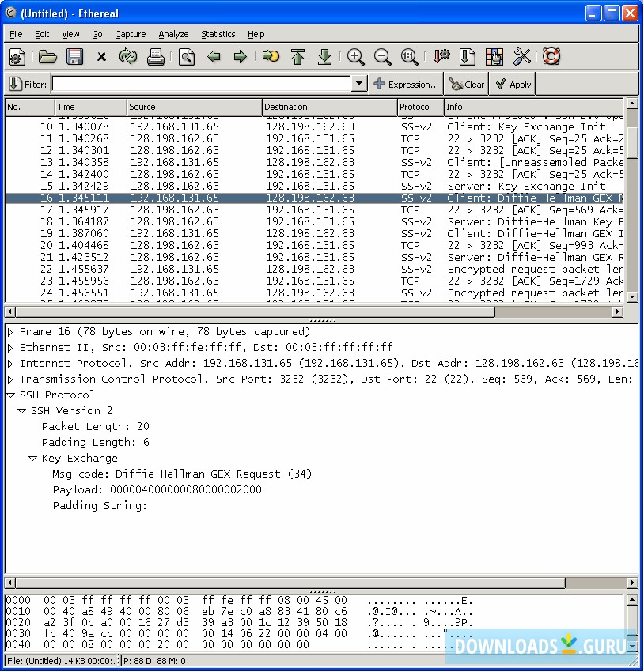644x672 pixels.
Task: Sort by Source column header
Action: (195, 108)
